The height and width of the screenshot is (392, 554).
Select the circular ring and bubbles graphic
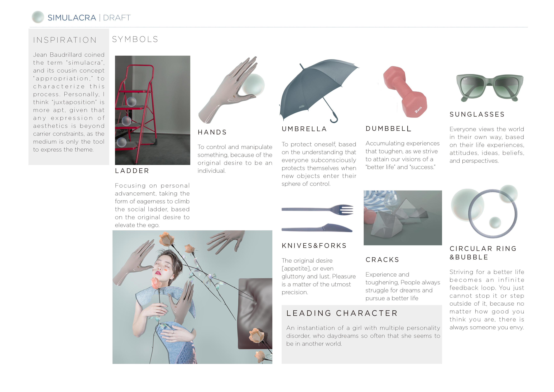tap(484, 211)
